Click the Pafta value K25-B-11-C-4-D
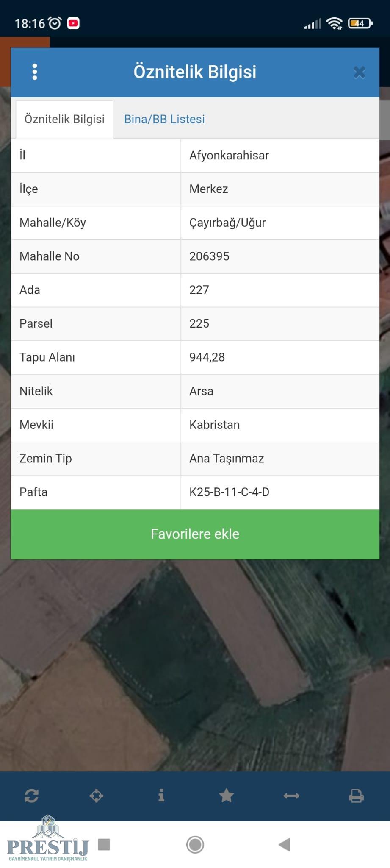The image size is (390, 868). 229,492
